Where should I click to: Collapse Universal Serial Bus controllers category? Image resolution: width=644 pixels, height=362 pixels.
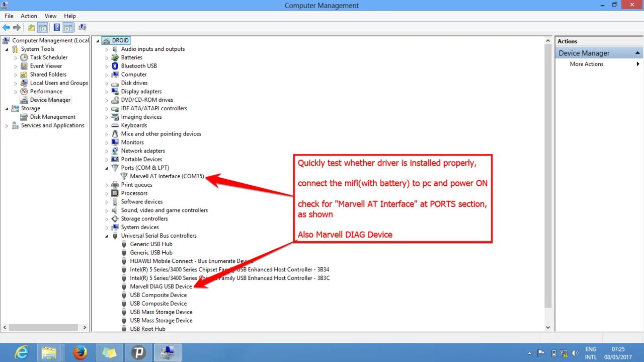click(x=107, y=236)
